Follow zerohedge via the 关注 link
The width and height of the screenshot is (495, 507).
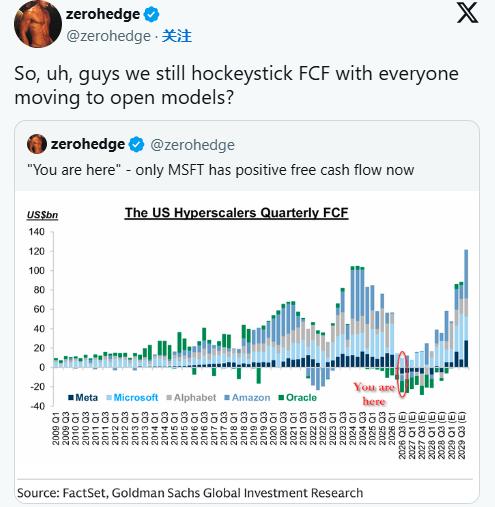(x=177, y=36)
